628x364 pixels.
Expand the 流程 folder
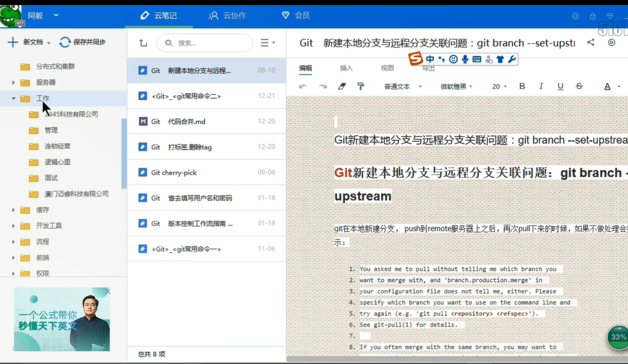[x=13, y=241]
